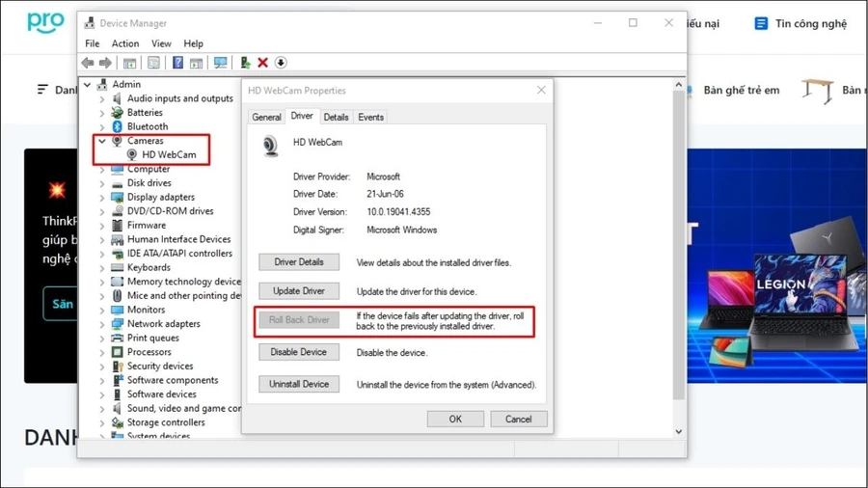The width and height of the screenshot is (868, 488).
Task: Click the Forward arrow toolbar icon
Action: coord(105,63)
